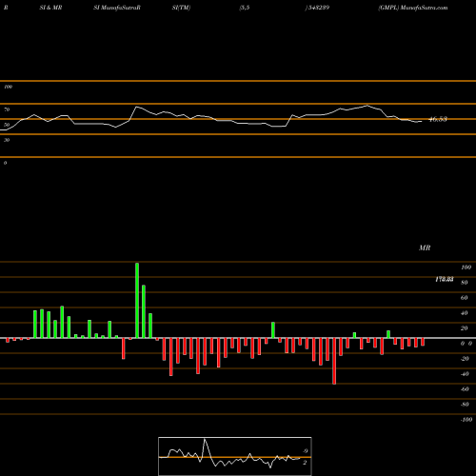The image size is (476, 476).
Task: Click the -100 label on MR axis
Action: click(x=466, y=420)
